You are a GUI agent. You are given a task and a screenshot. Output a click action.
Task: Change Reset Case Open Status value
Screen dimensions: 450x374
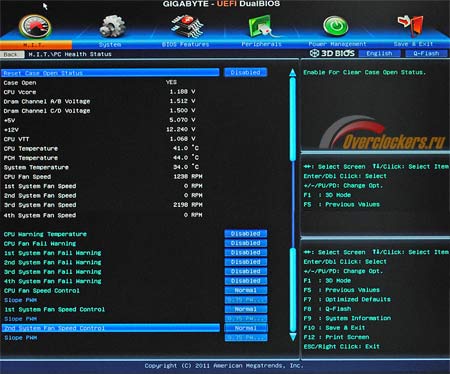tap(245, 72)
